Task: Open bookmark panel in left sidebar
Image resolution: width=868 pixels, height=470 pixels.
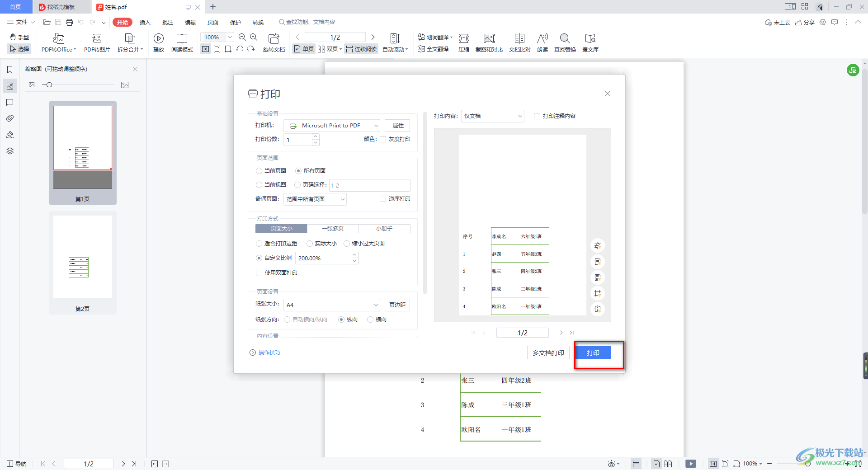Action: coord(9,70)
